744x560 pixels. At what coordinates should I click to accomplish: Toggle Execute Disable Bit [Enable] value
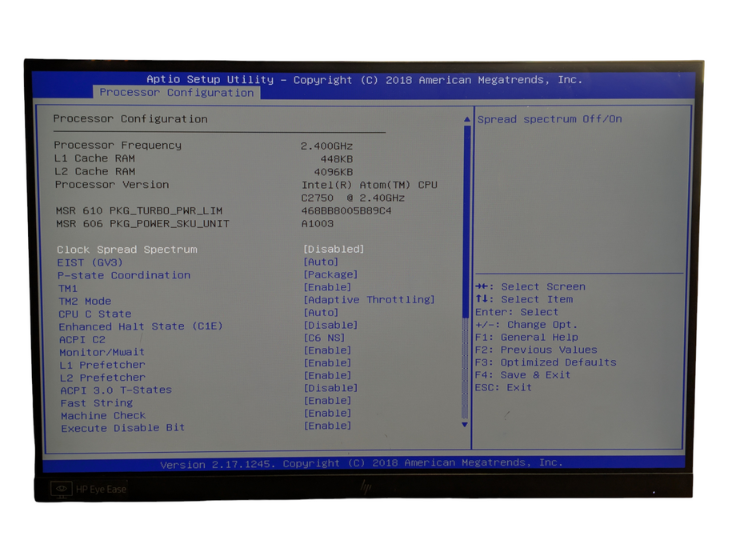click(x=327, y=426)
